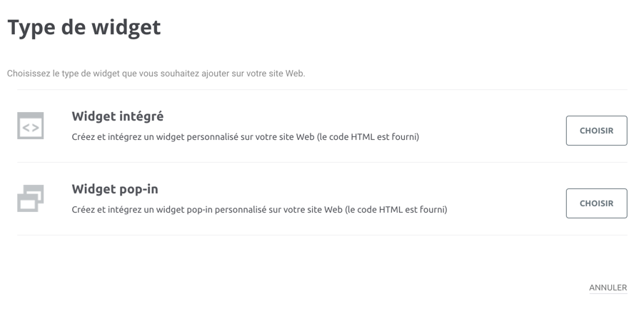
Task: Click "widget pop-in personnalisé" in the second description
Action: pyautogui.click(x=209, y=210)
